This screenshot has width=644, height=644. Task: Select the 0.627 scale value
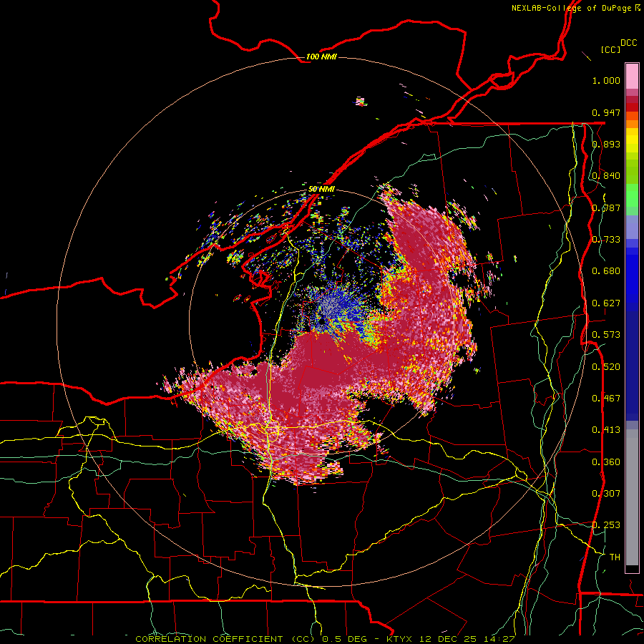click(606, 303)
